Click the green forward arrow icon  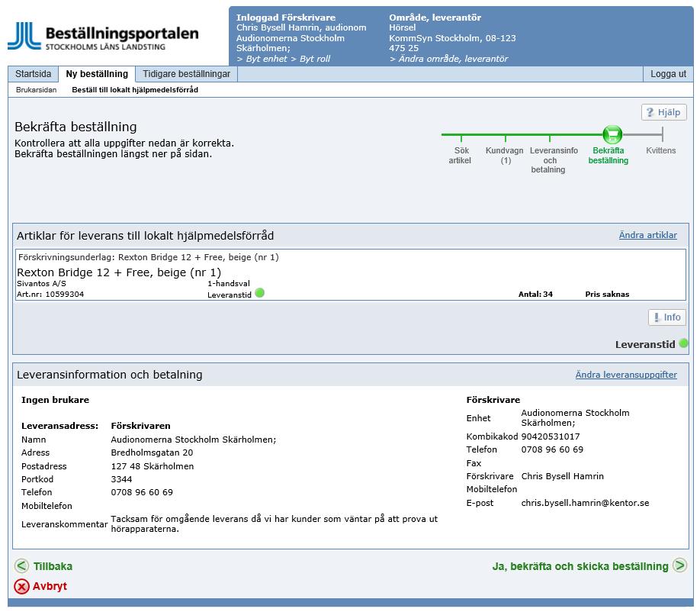pyautogui.click(x=680, y=565)
